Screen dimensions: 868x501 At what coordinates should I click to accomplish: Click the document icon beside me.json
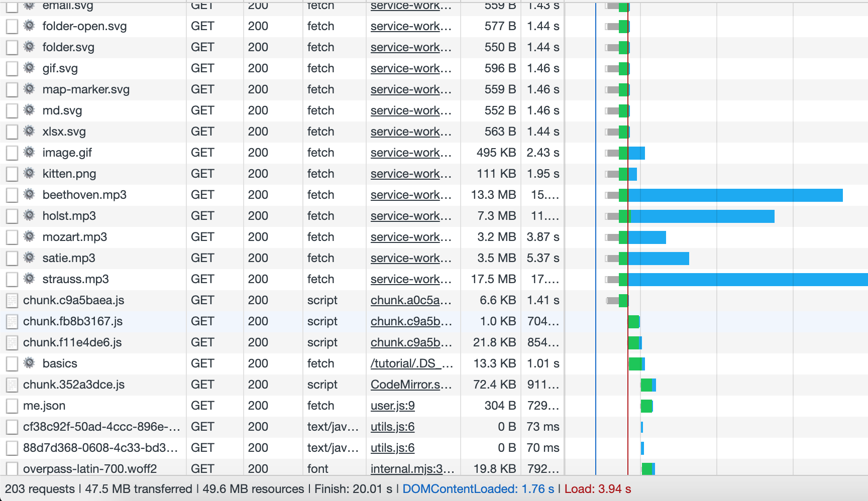(x=12, y=406)
